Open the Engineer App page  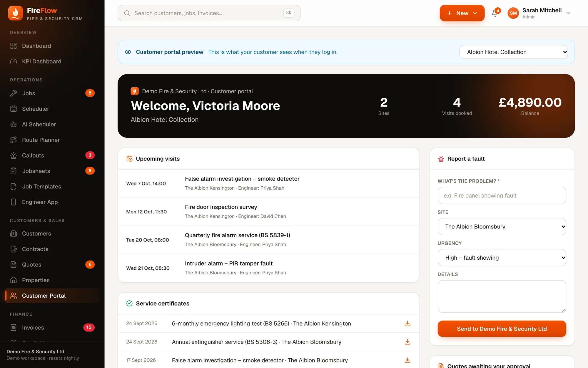pos(52,202)
